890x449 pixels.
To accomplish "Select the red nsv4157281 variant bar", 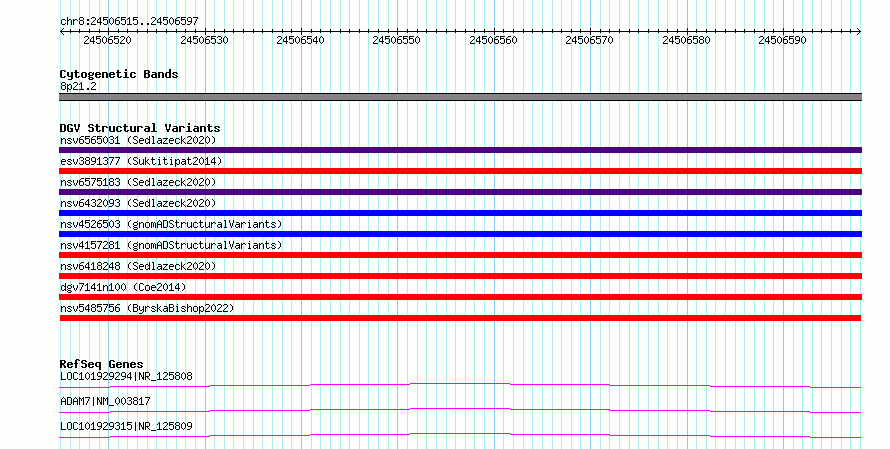I will [460, 255].
